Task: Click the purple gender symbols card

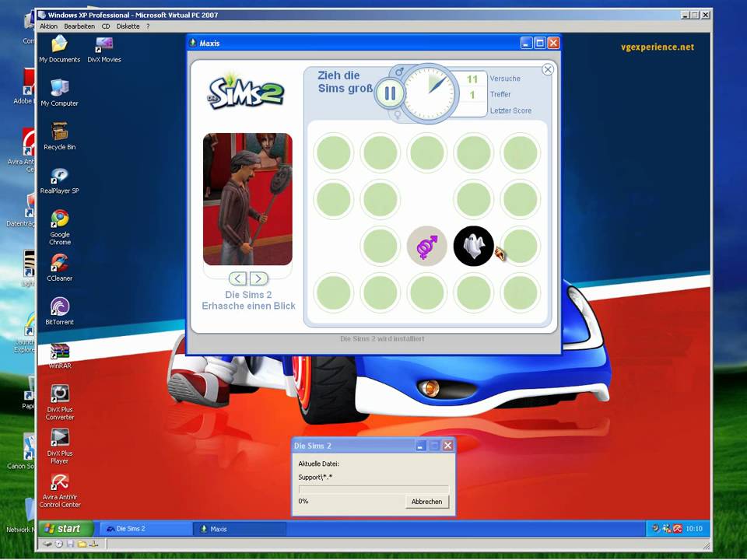Action: click(x=427, y=247)
